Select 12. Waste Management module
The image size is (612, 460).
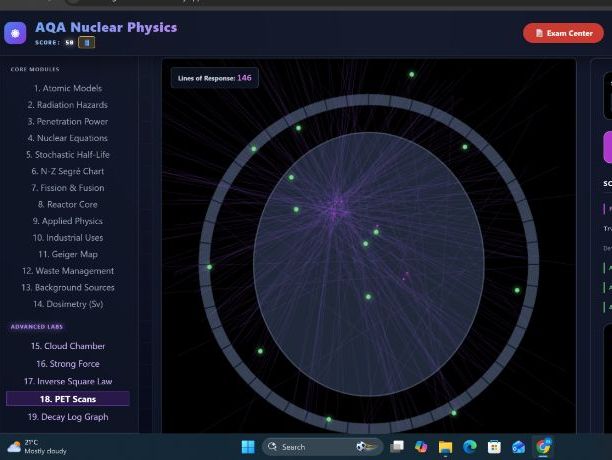point(68,271)
